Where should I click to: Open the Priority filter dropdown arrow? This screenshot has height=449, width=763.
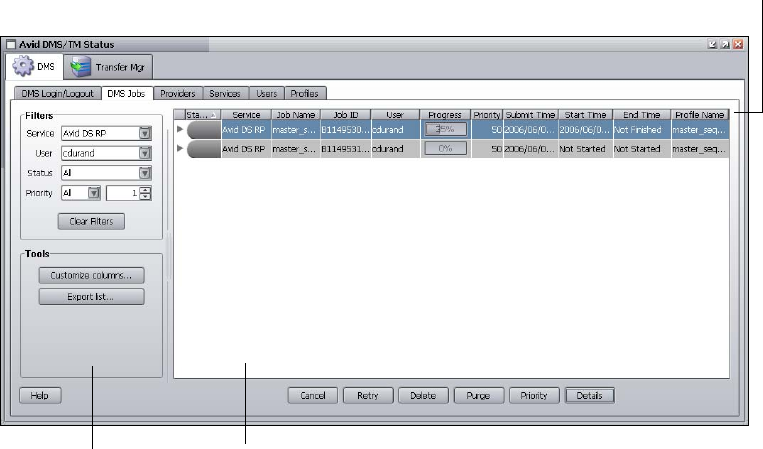(x=94, y=193)
